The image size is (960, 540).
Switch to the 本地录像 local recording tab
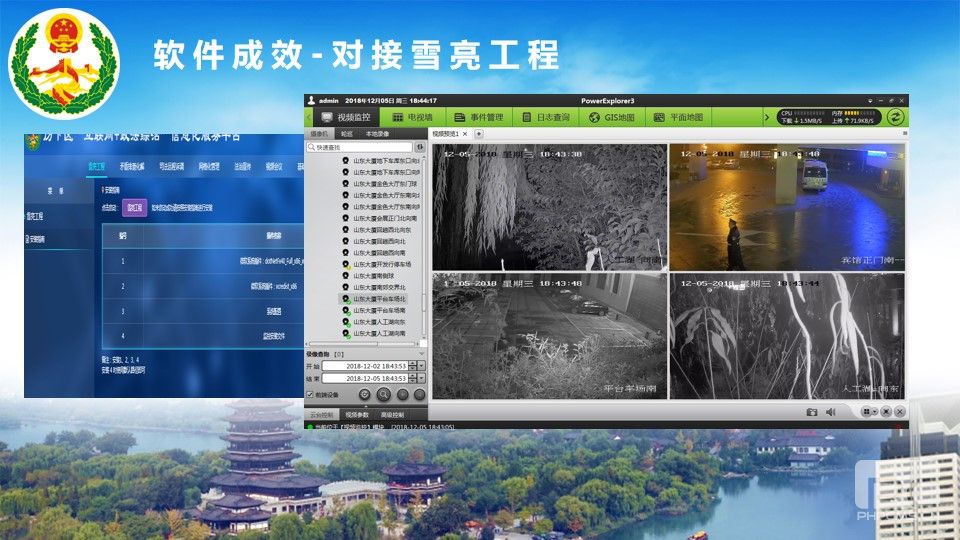click(x=377, y=133)
